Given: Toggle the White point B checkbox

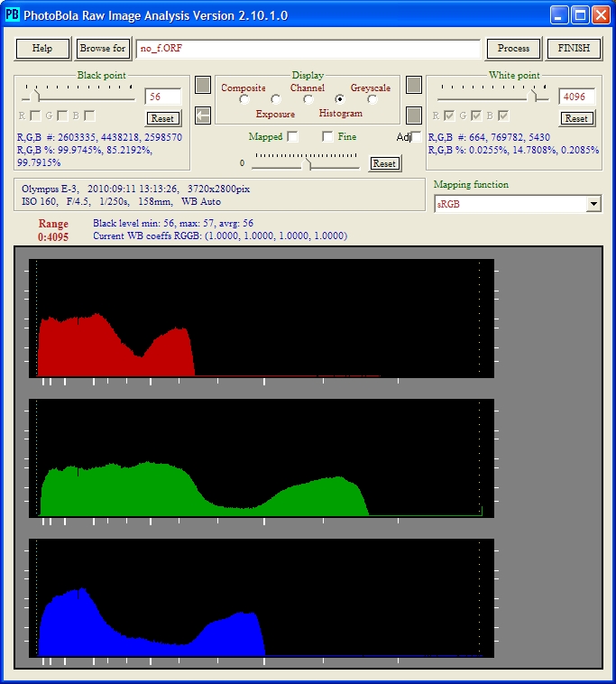Looking at the screenshot, I should 503,116.
